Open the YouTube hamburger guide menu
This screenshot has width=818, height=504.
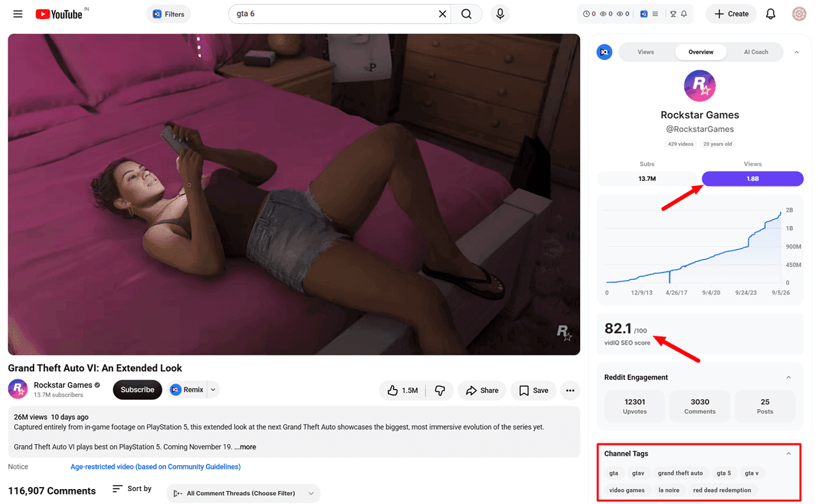pyautogui.click(x=18, y=14)
